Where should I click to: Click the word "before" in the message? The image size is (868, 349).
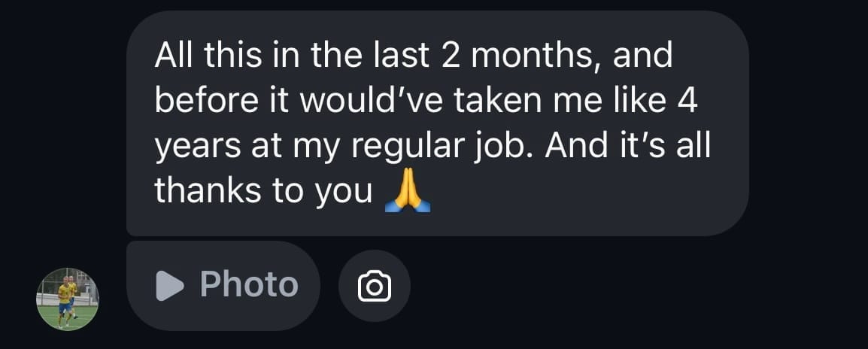pos(197,101)
